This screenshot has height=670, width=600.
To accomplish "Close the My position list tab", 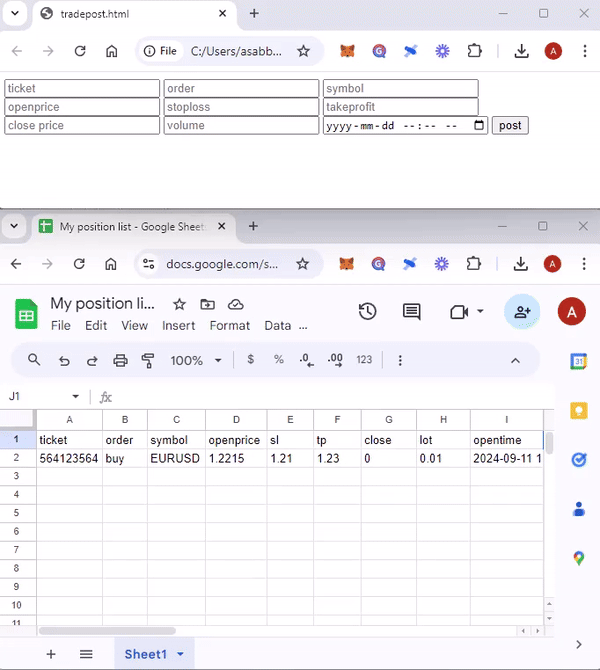I will click(x=221, y=226).
